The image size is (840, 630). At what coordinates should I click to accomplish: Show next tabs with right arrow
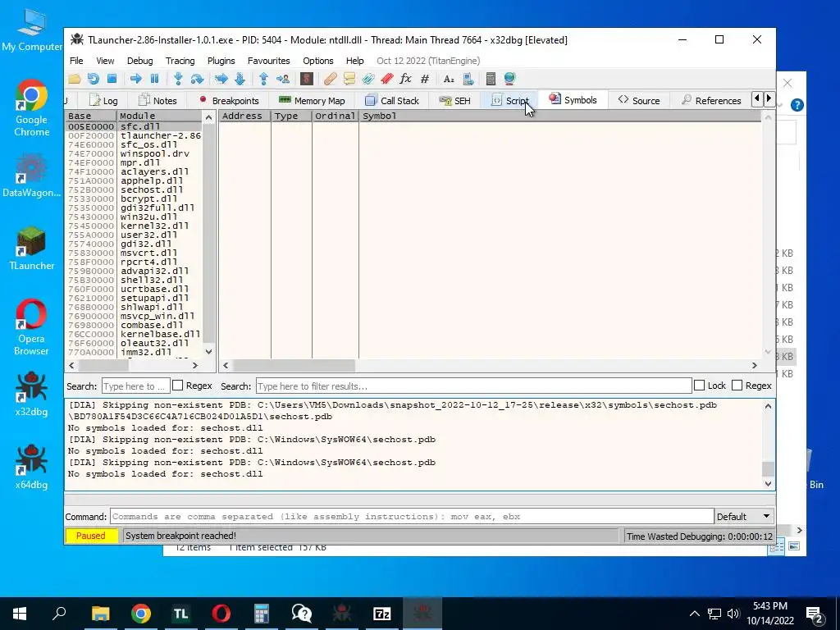click(x=769, y=98)
